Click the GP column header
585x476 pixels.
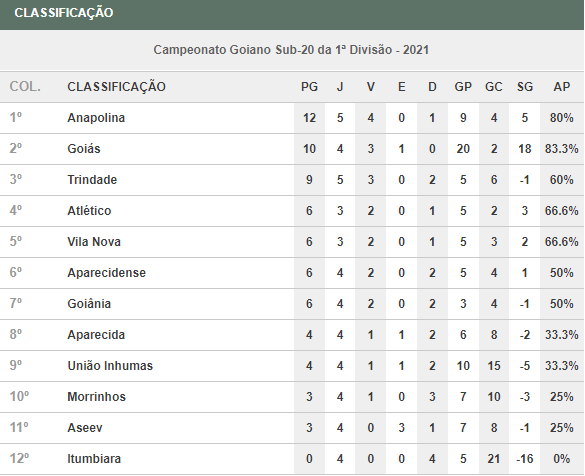pyautogui.click(x=463, y=87)
